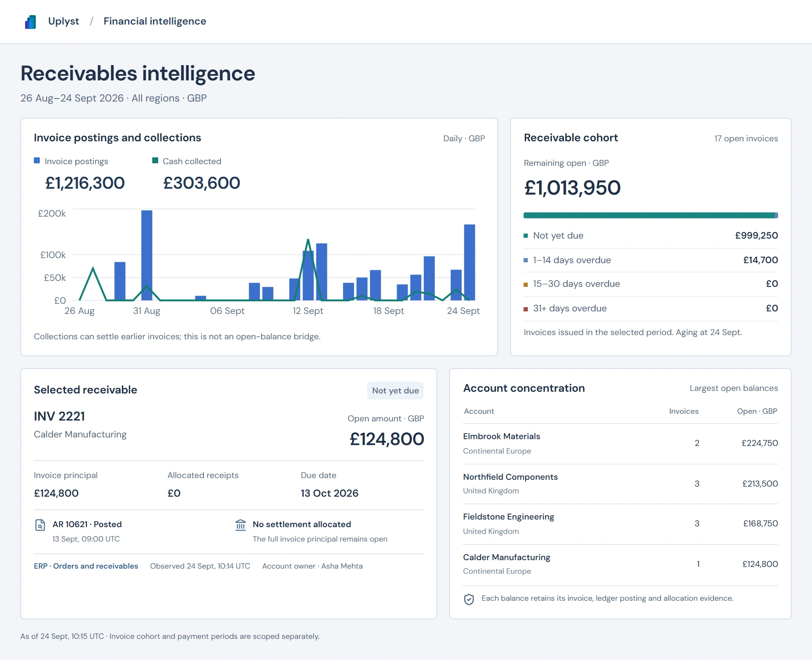Click the Daily · GBP chart label

(x=464, y=139)
